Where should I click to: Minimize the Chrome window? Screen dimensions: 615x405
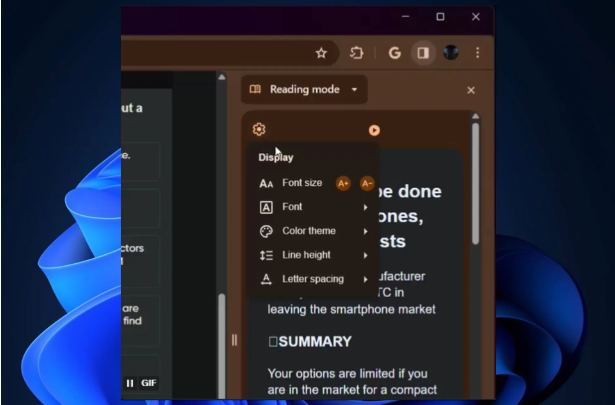tap(406, 16)
